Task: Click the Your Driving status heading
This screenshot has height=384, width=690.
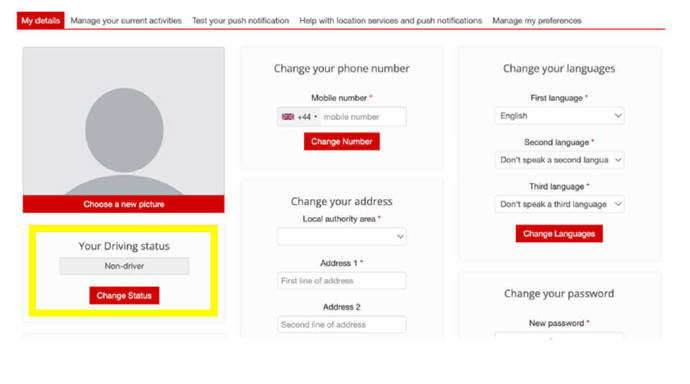Action: pos(124,246)
